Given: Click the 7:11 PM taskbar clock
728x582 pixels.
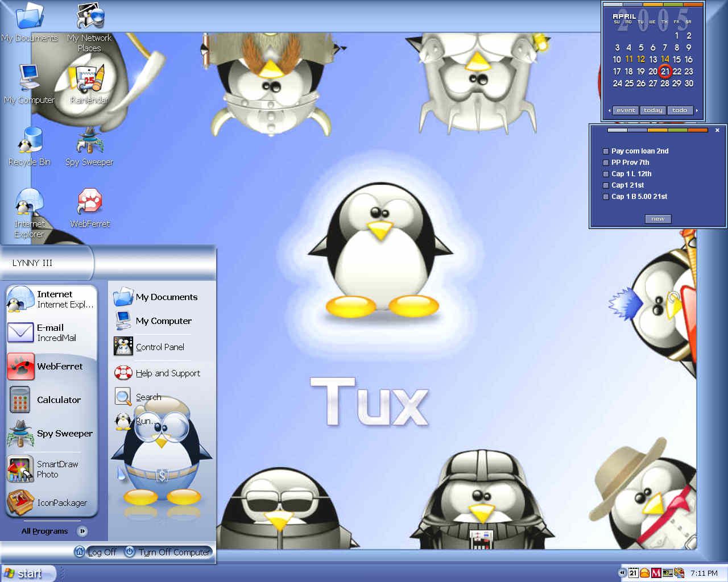Looking at the screenshot, I should click(x=704, y=573).
